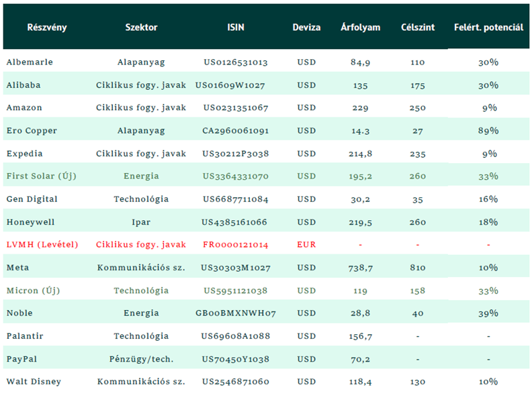Select the 'Honeywell' stock name
The height and width of the screenshot is (406, 532).
pos(30,222)
